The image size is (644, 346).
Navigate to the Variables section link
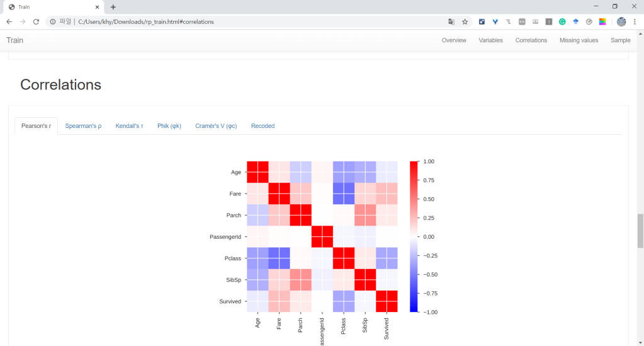pyautogui.click(x=490, y=40)
